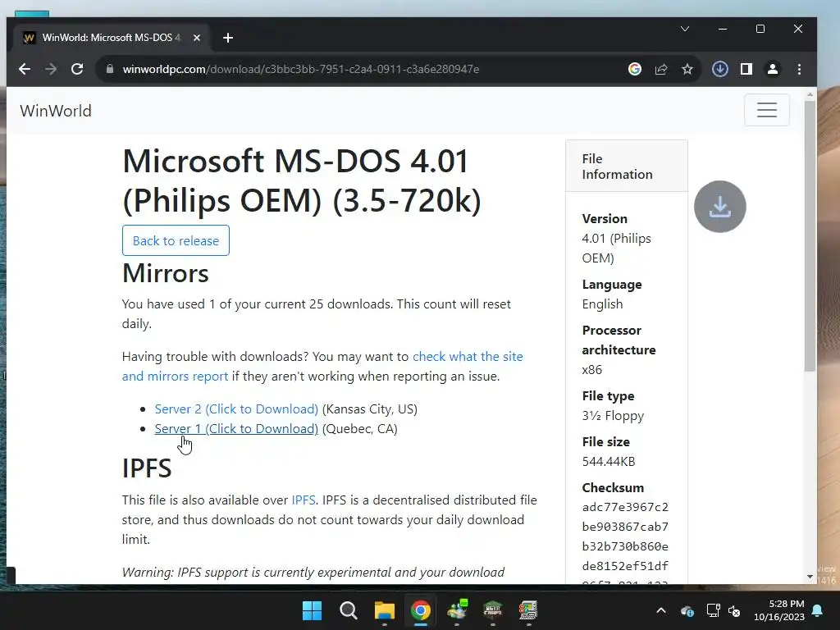Viewport: 840px width, 630px height.
Task: Click scrollbar down arrow
Action: 810,577
